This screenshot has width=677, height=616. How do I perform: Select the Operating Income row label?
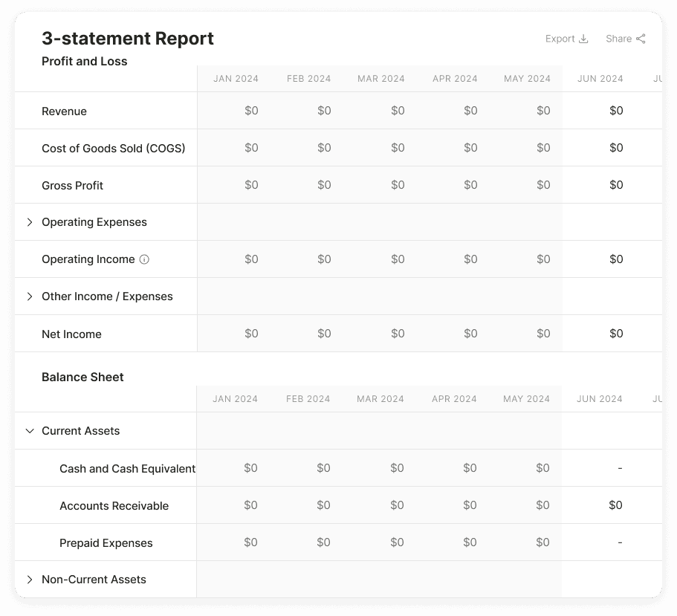pyautogui.click(x=88, y=259)
